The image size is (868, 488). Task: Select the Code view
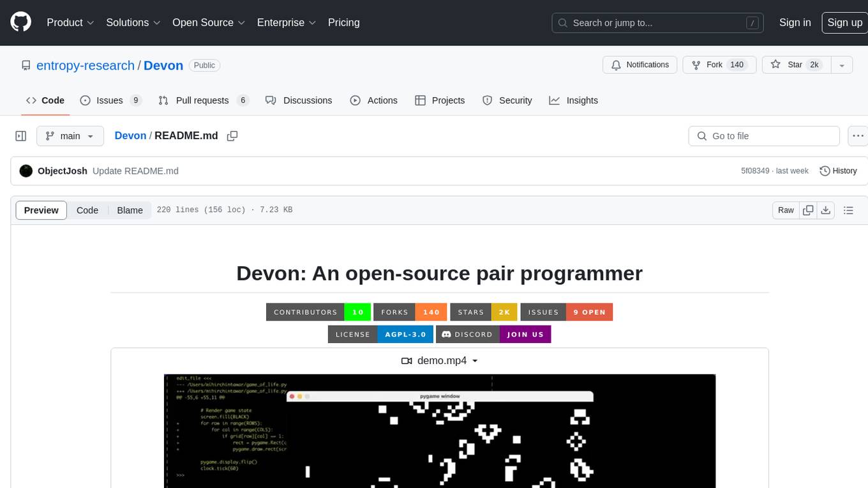click(87, 210)
